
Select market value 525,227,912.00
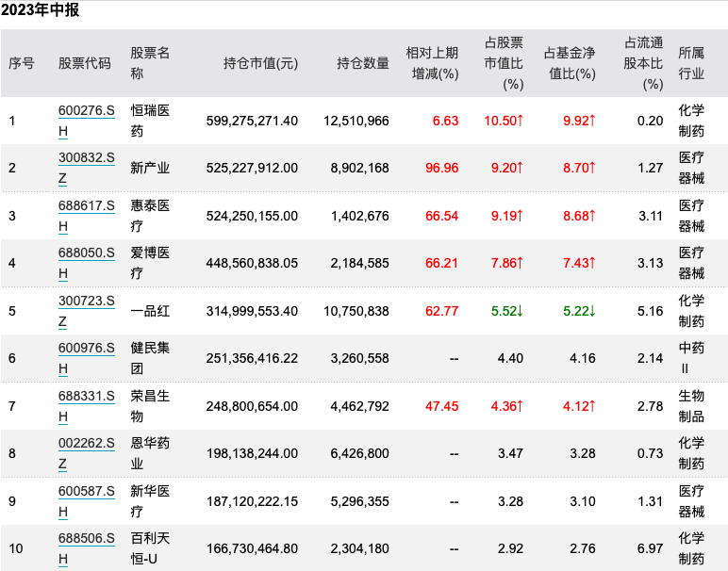(x=252, y=168)
